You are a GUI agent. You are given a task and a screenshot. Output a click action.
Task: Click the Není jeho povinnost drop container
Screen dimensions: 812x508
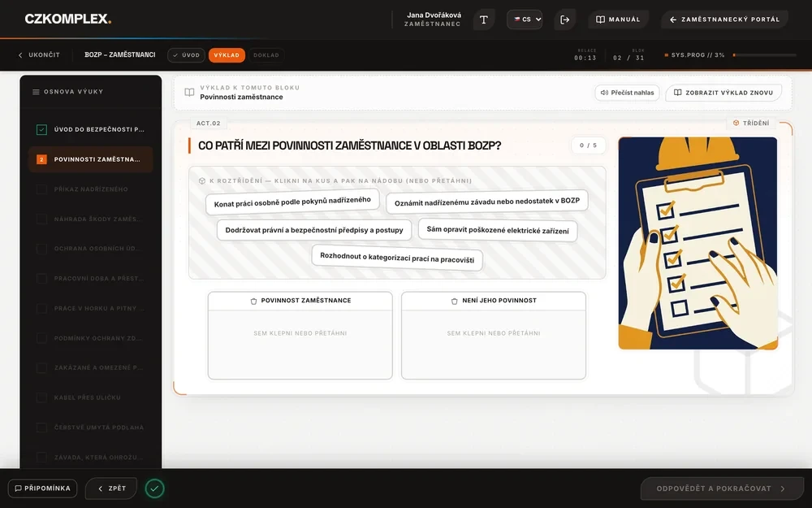click(494, 336)
